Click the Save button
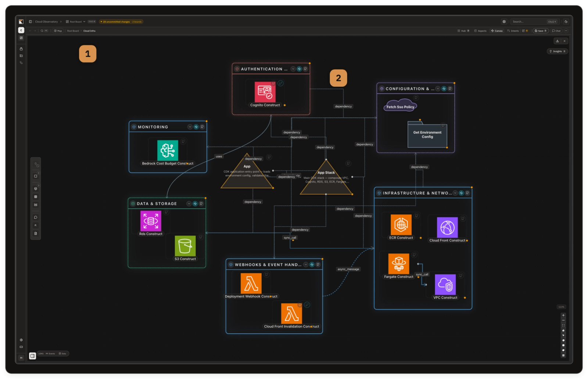Image resolution: width=588 pixels, height=379 pixels. click(x=540, y=31)
